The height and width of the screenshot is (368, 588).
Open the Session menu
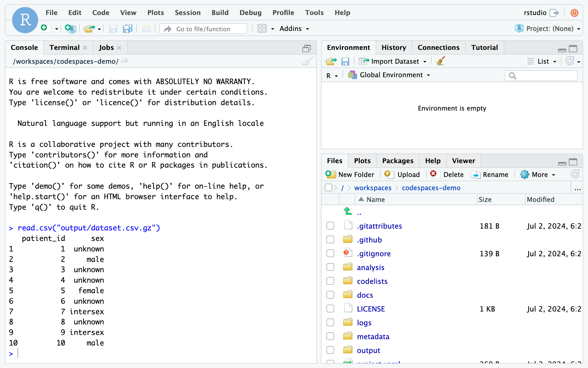click(x=187, y=13)
